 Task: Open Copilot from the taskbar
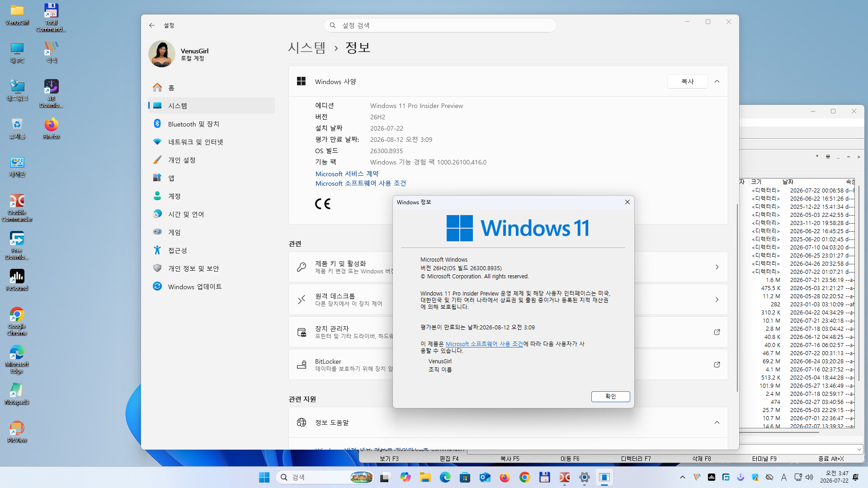coord(405,477)
